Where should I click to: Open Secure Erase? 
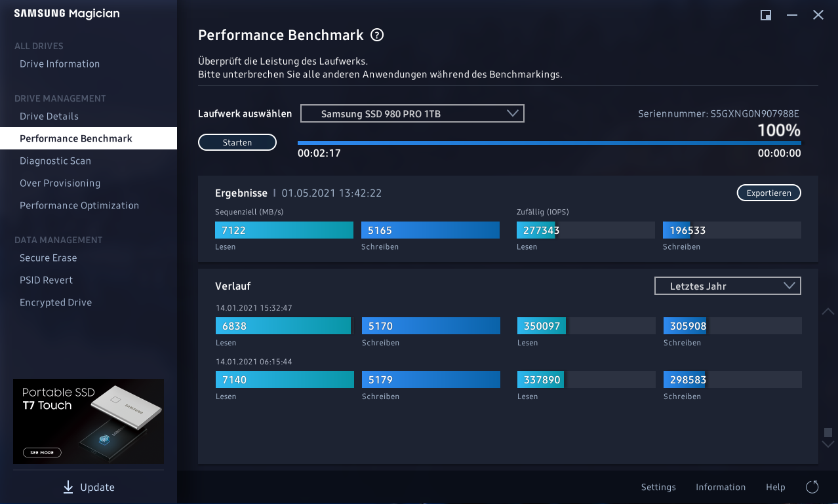(x=49, y=258)
